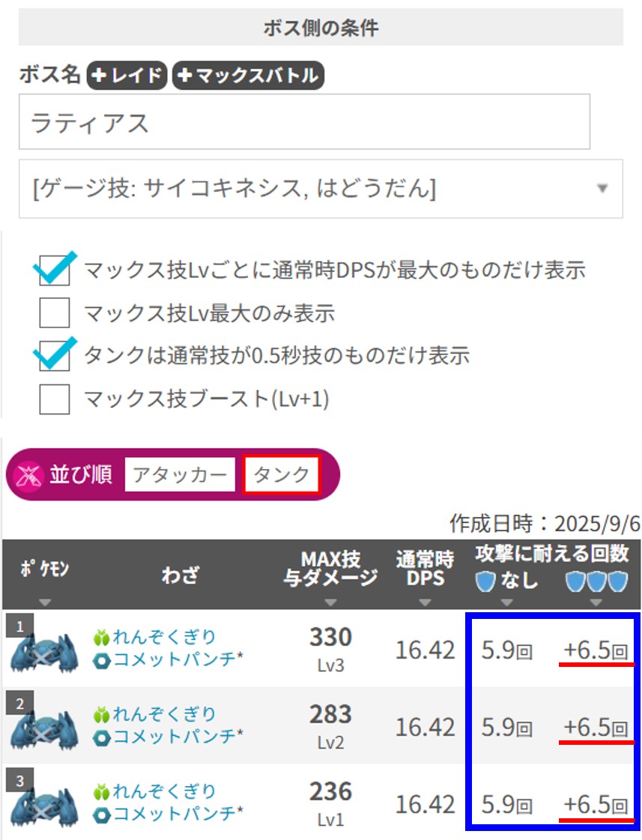
Task: Click the single shield なし column icon
Action: point(486,581)
